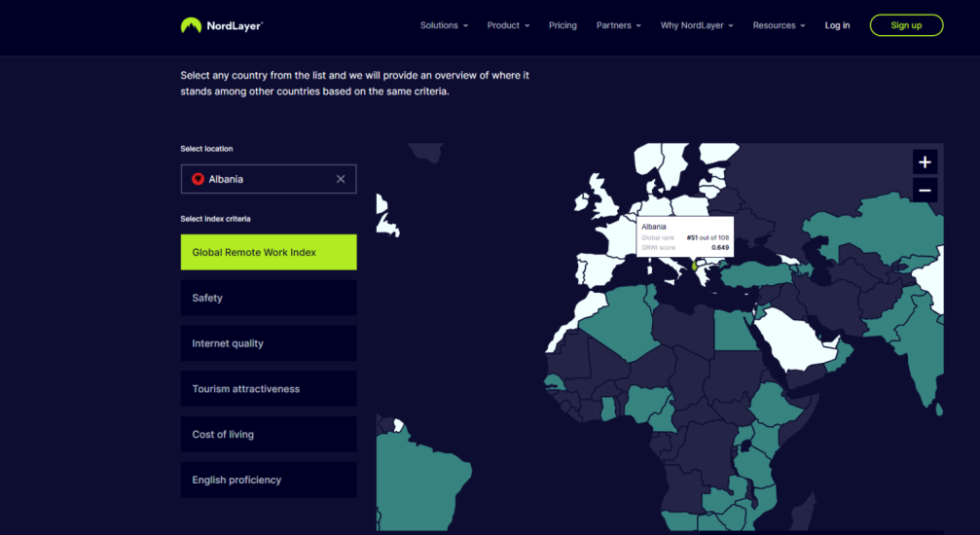Screen dimensions: 980x535
Task: Select Tourism attractiveness criteria
Action: tap(269, 389)
